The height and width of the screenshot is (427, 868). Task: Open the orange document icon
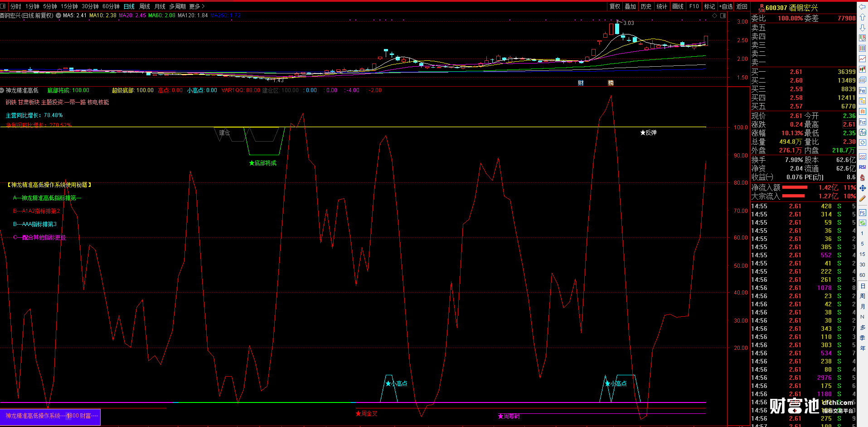pos(862,112)
